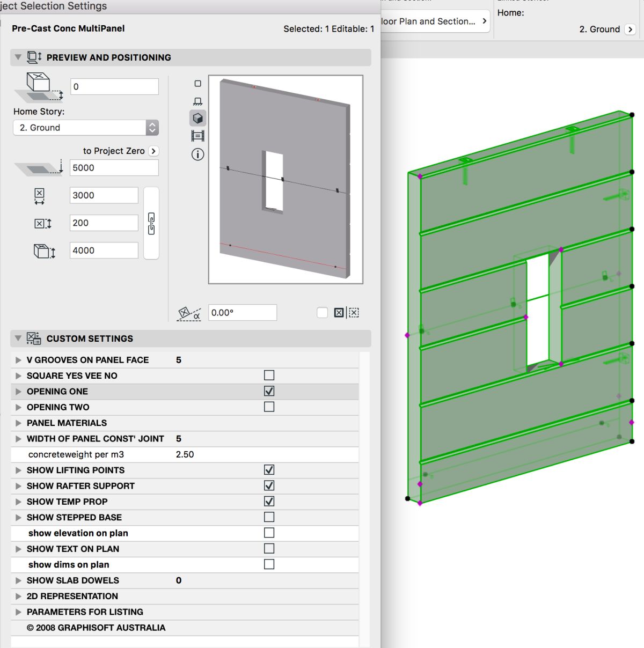Viewport: 644px width, 648px height.
Task: Enable show elevation on plan checkbox
Action: point(269,533)
